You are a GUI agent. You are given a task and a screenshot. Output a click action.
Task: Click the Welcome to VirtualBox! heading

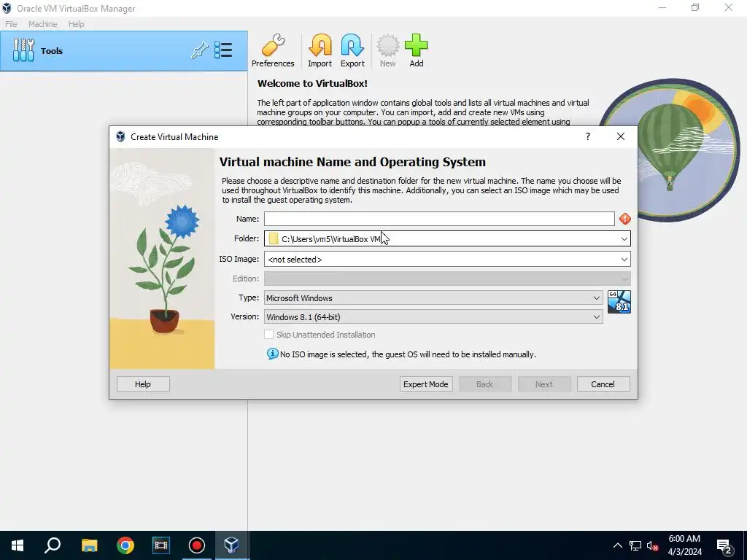(x=312, y=83)
